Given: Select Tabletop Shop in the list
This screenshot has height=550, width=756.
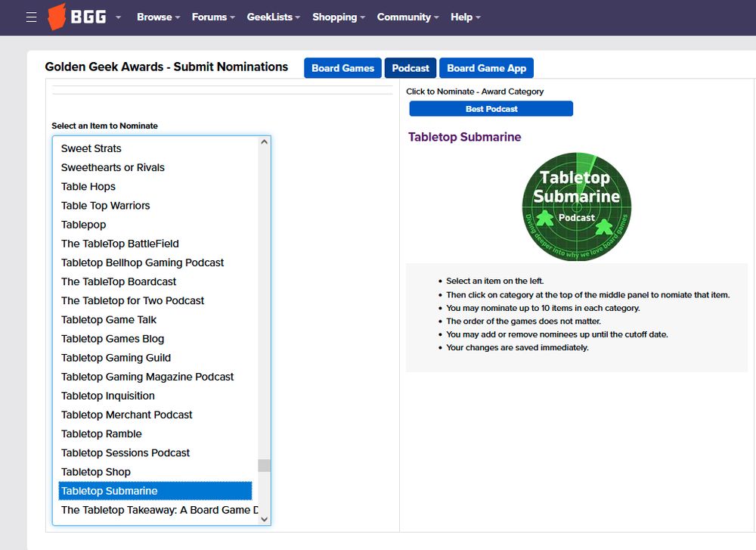Looking at the screenshot, I should click(x=155, y=472).
